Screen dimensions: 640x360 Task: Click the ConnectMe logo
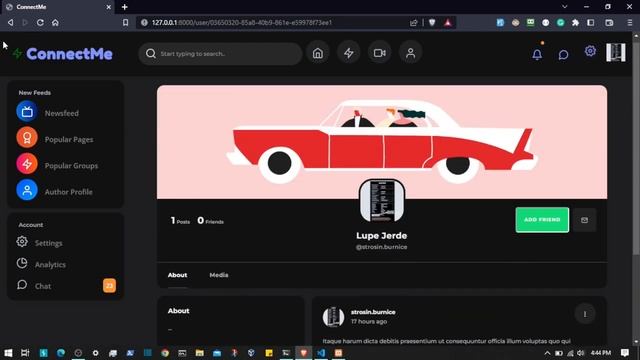pos(63,54)
